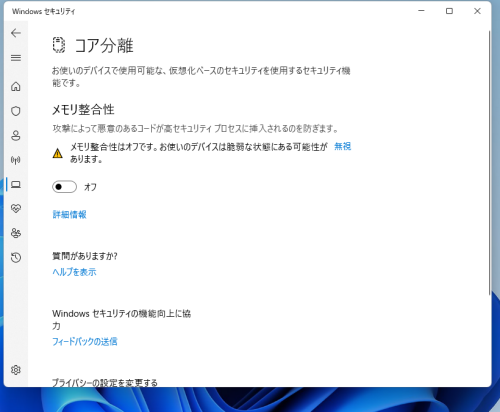Minimize the Windows セキュリティ window

(421, 11)
